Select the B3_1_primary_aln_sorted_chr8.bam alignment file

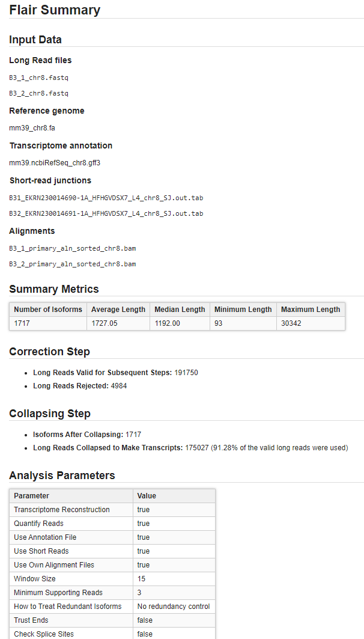click(x=73, y=248)
